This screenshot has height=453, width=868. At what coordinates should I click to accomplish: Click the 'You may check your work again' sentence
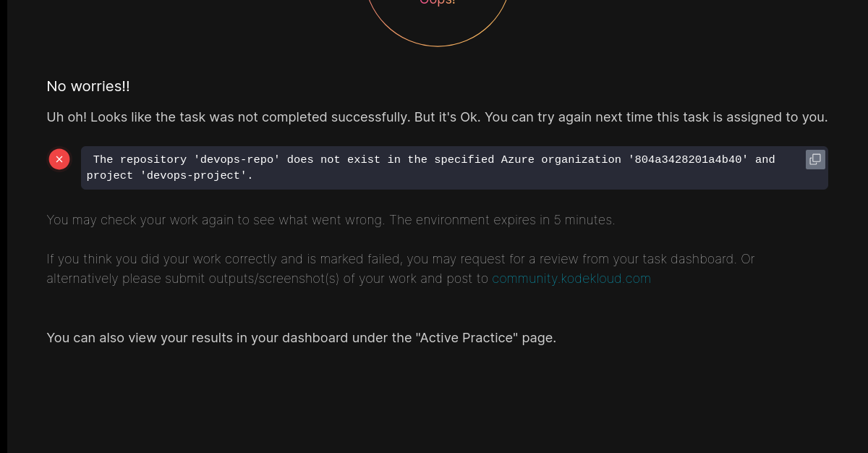[216, 220]
